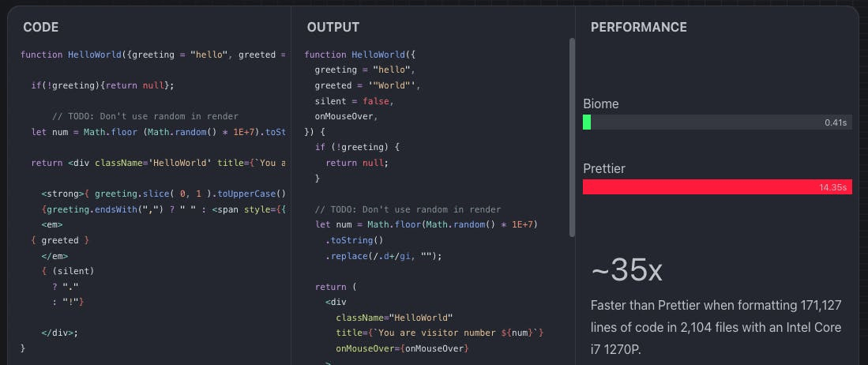Viewport: 868px width, 365px height.
Task: Click the red Prettier progress bar
Action: (716, 187)
